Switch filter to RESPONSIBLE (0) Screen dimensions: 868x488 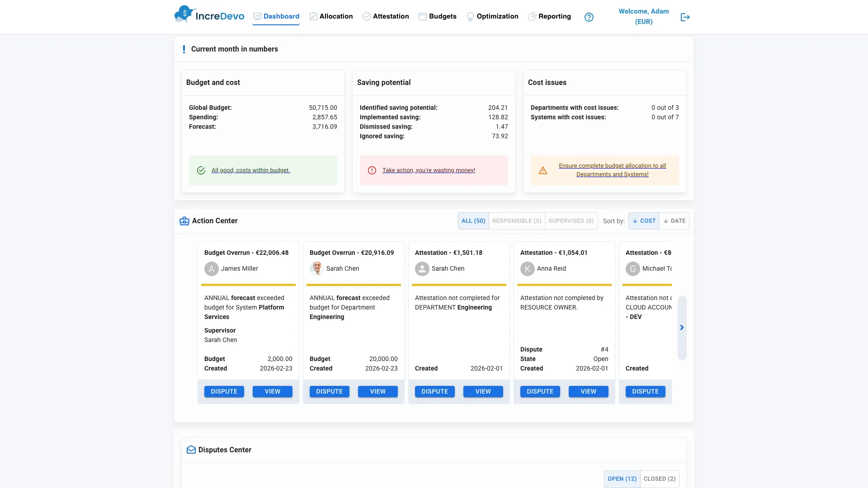tap(516, 221)
